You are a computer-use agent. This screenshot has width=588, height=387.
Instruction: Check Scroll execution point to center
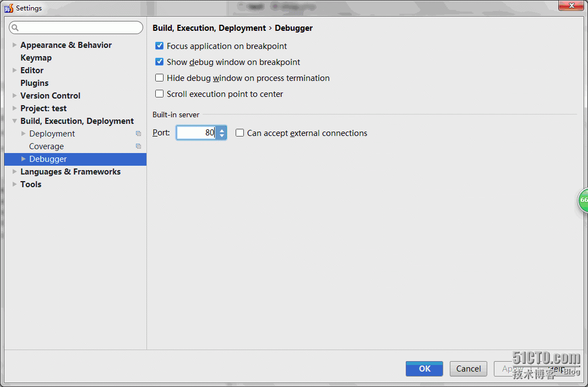tap(159, 94)
